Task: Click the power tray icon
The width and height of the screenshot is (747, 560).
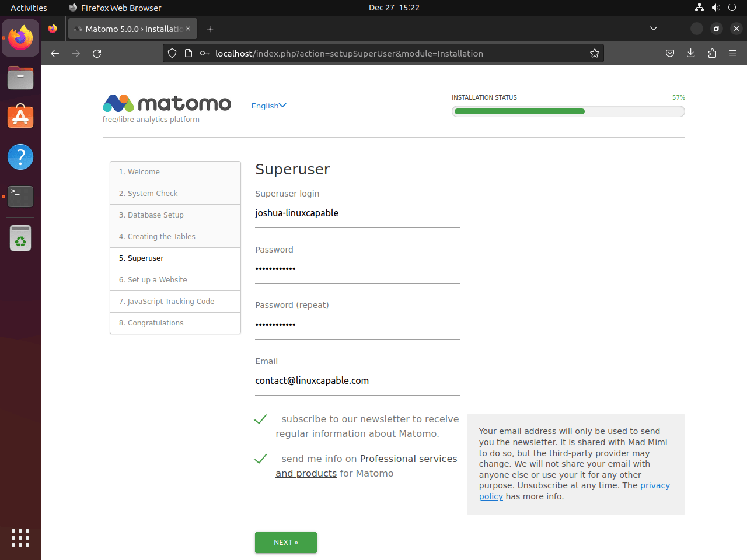Action: [732, 8]
